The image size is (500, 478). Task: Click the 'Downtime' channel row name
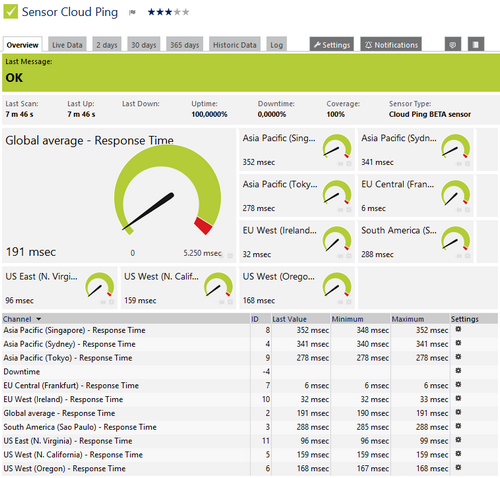point(22,372)
